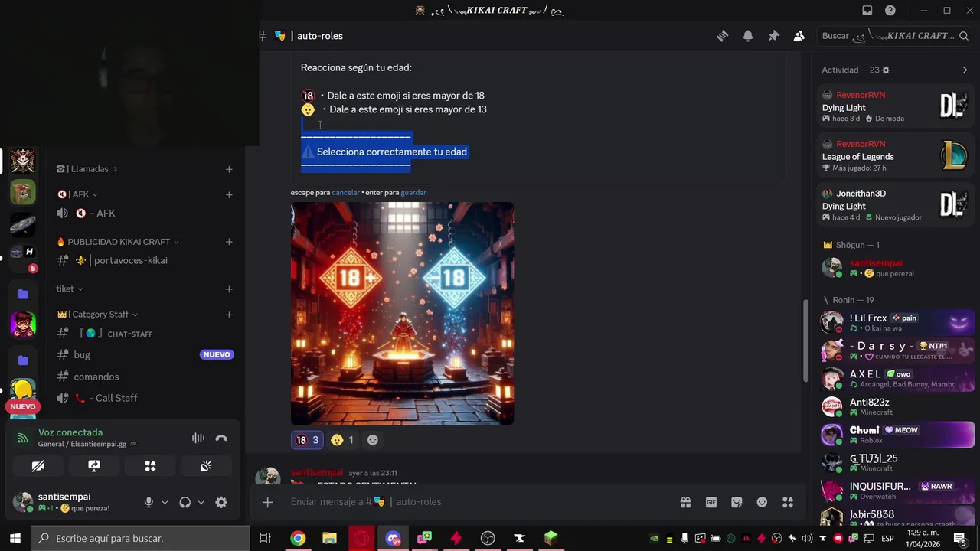Open File Explorer from the taskbar
980x551 pixels.
coord(329,538)
